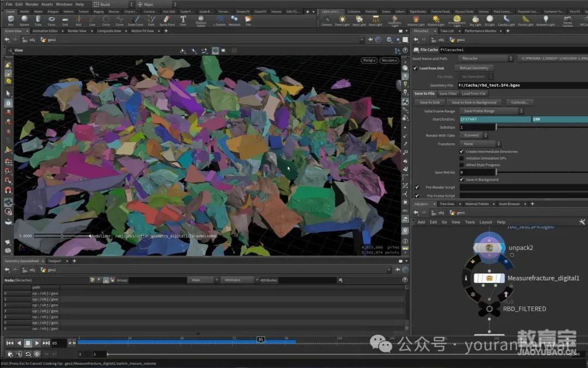The height and width of the screenshot is (368, 588).
Task: Open network editor Layout menu
Action: pyautogui.click(x=486, y=222)
